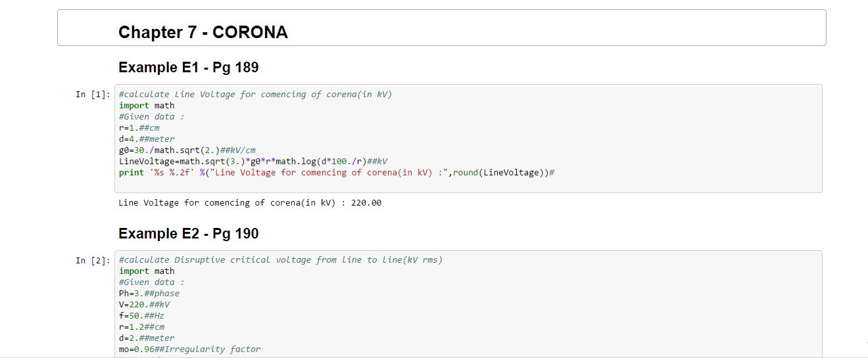Viewport: 868px width, 358px height.
Task: Place cursor on the "Ph=3.##phase" line
Action: pyautogui.click(x=149, y=294)
